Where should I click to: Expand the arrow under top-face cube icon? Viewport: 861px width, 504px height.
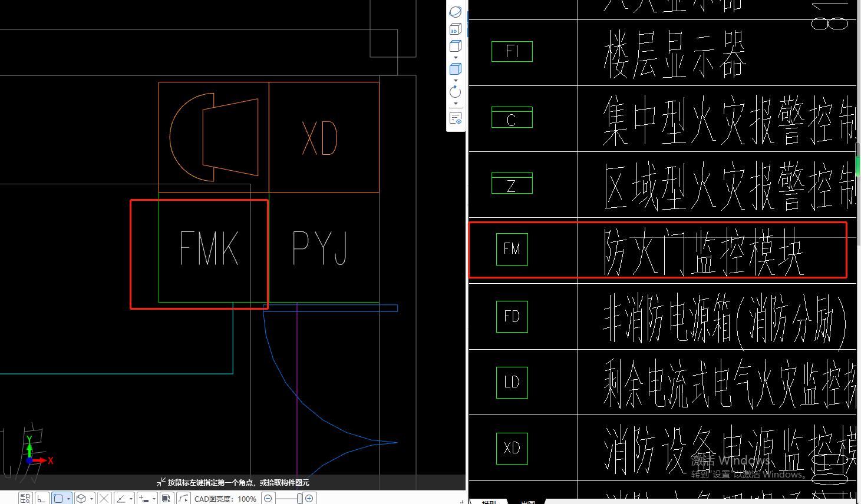tap(456, 58)
